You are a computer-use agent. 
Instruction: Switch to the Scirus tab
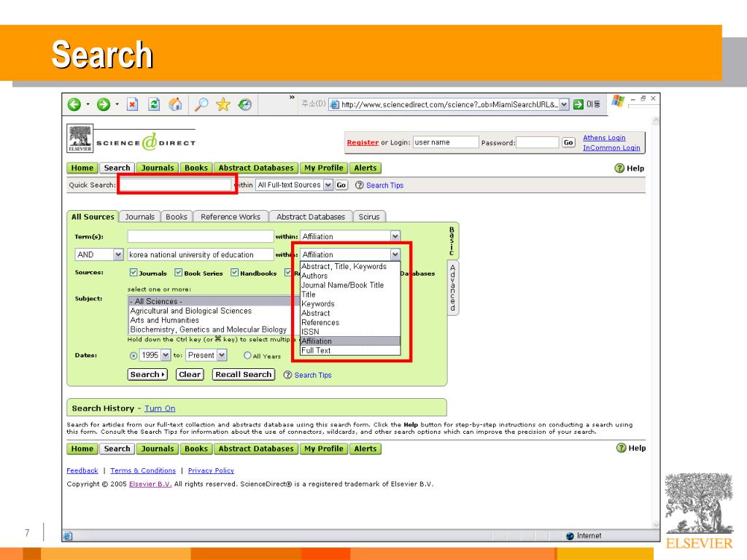pyautogui.click(x=369, y=217)
